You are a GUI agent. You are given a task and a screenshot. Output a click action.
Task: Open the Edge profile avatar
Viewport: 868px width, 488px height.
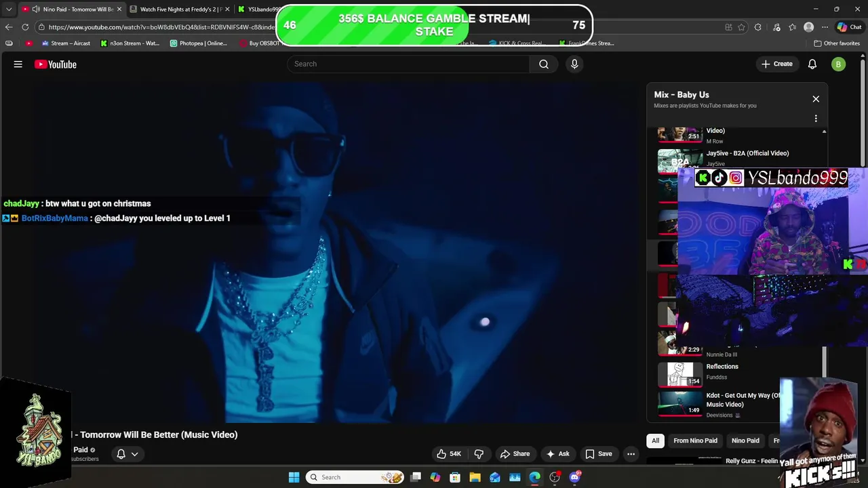808,27
